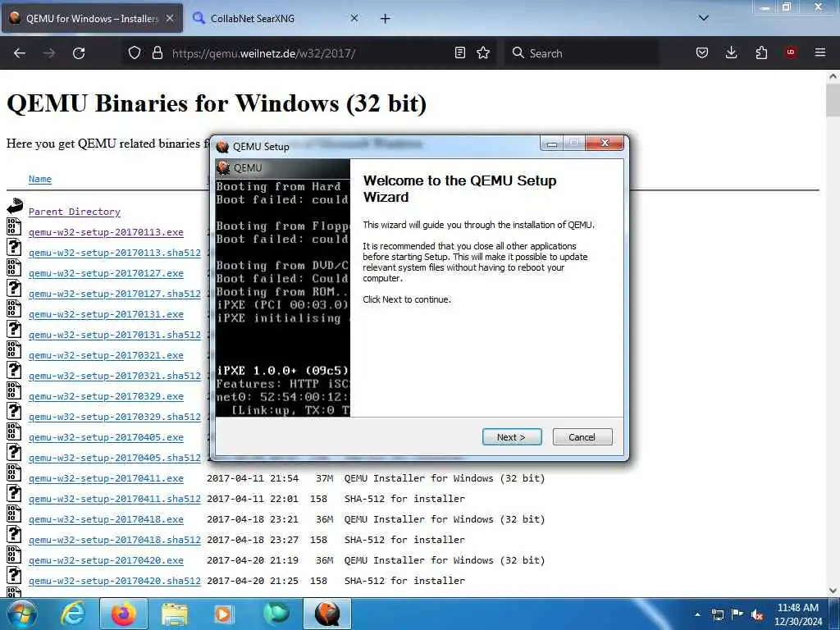Sort listing by the Name column link

40,179
